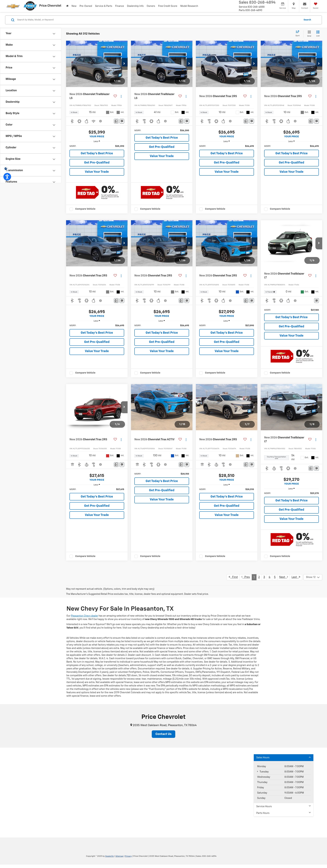This screenshot has width=327, height=868.
Task: Open the Finance menu
Action: pos(119,6)
